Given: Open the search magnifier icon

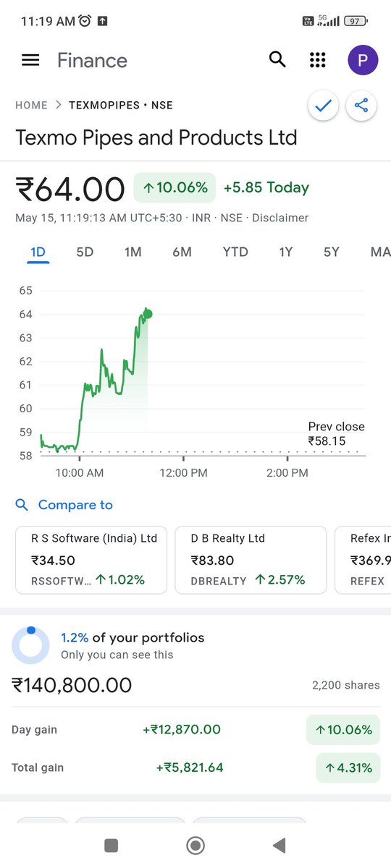Looking at the screenshot, I should point(277,59).
